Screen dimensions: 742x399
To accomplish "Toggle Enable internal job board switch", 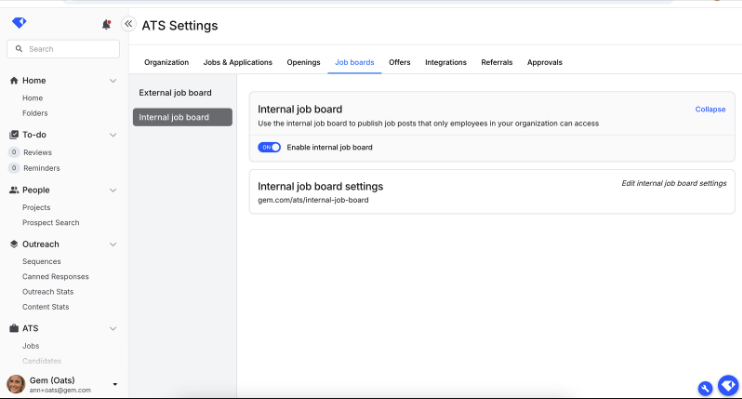I will coord(269,147).
